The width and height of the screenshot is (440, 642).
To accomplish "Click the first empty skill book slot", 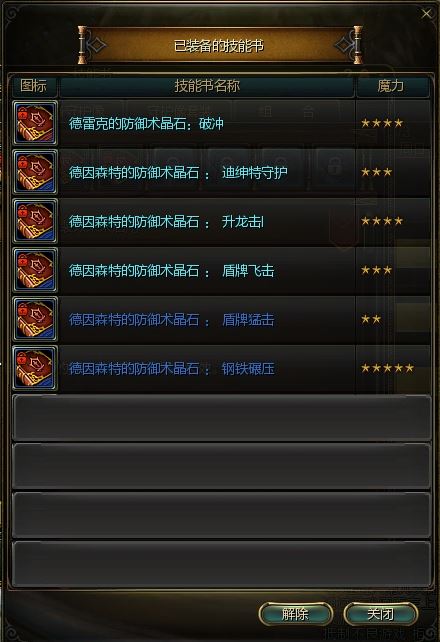I will tap(221, 418).
